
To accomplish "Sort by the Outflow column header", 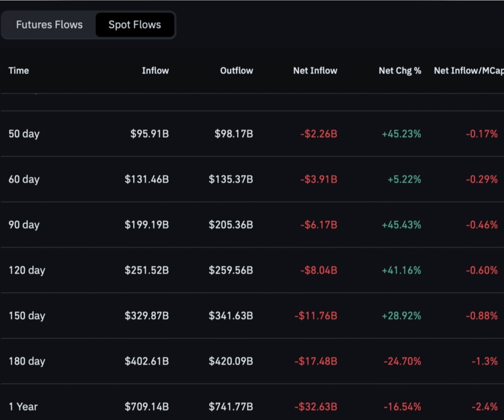I will click(x=236, y=71).
